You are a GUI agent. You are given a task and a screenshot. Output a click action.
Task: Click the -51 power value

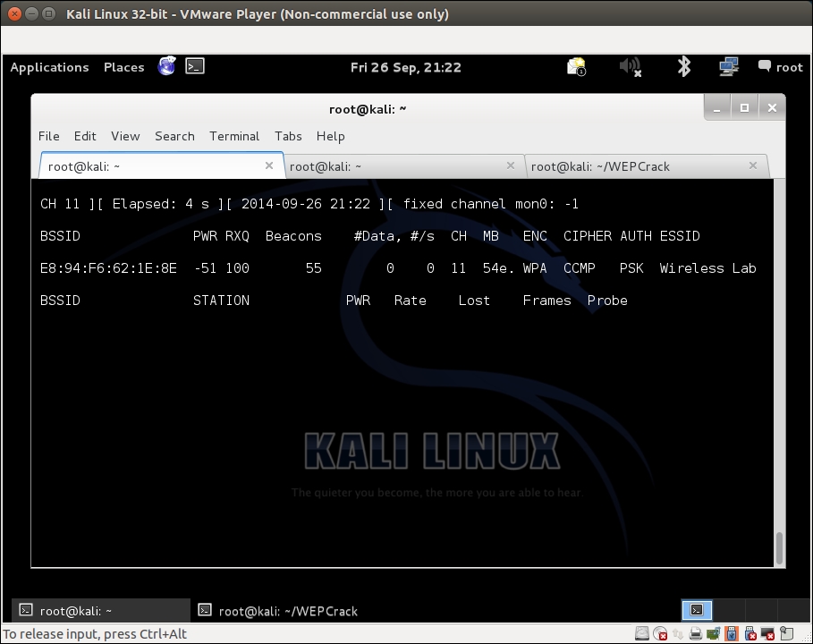pyautogui.click(x=205, y=268)
